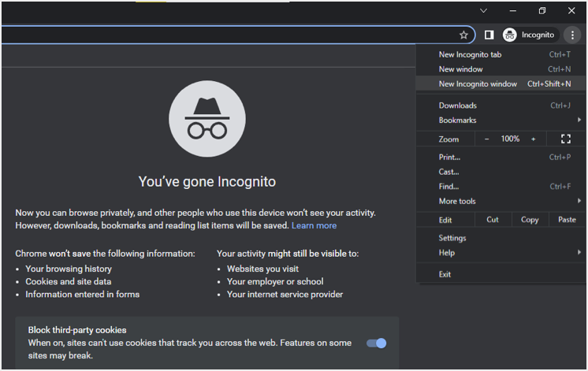Screen dimensions: 588x371
Task: Restore the window with the maximize button
Action: point(542,10)
